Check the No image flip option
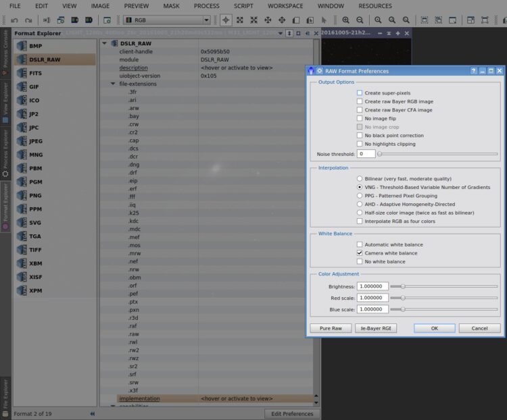Viewport: 507px width, 420px height. (x=360, y=119)
